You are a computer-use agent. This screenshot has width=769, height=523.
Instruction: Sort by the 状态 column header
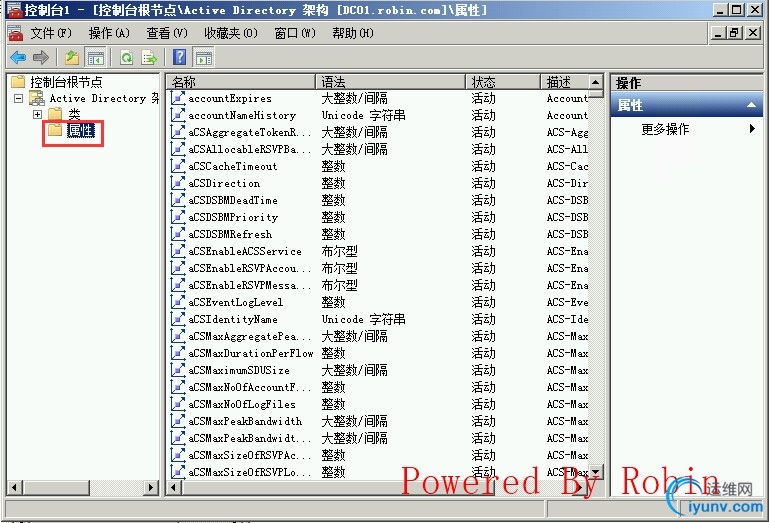(x=503, y=81)
